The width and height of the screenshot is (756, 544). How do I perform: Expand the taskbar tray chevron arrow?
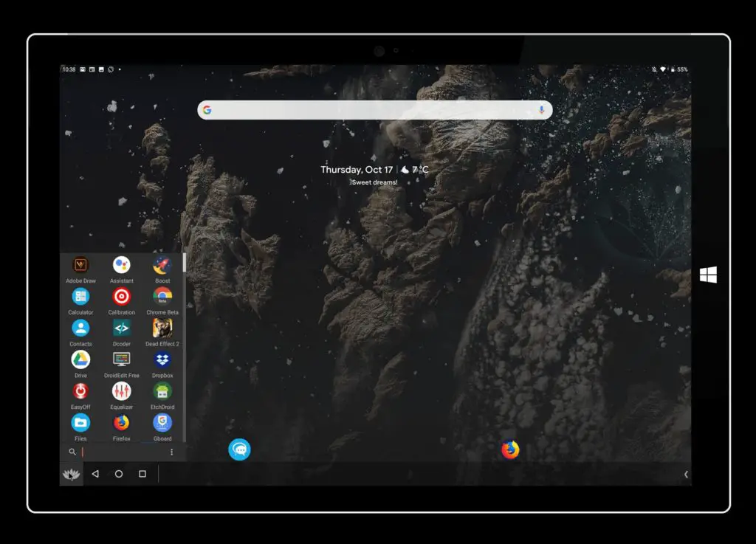click(x=686, y=474)
